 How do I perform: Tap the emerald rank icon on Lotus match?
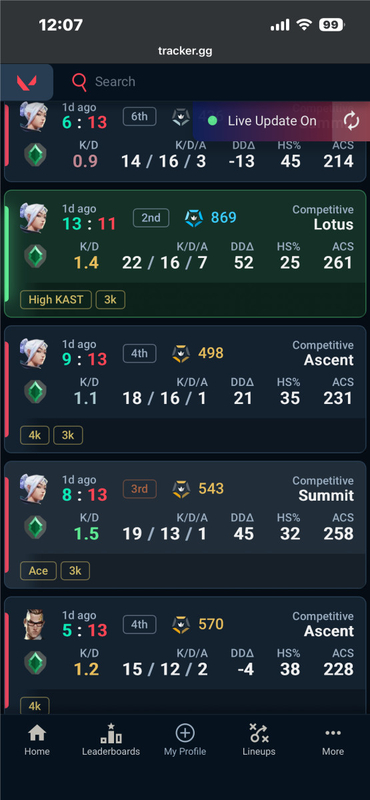click(x=35, y=256)
